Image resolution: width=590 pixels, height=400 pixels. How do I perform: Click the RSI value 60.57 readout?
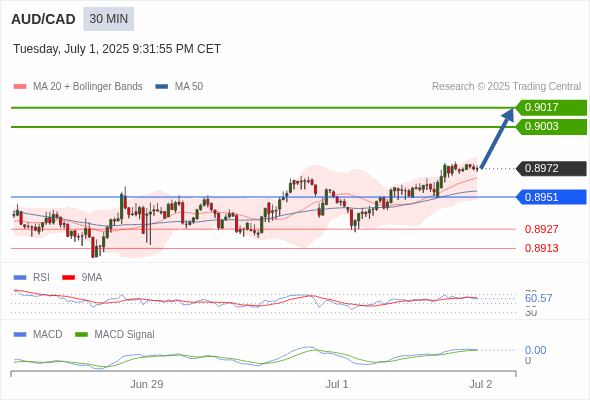click(538, 298)
